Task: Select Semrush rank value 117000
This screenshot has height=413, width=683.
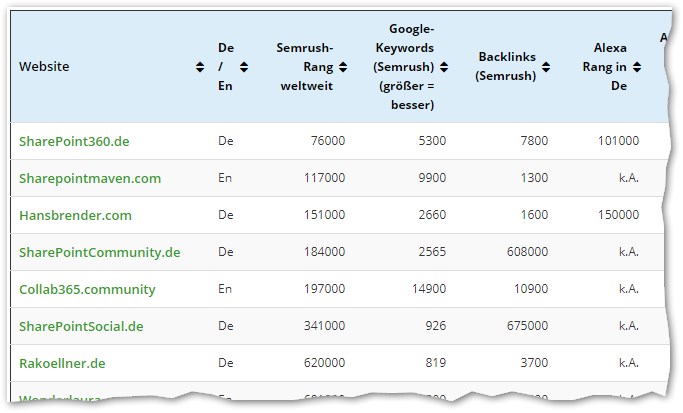Action: pyautogui.click(x=325, y=178)
